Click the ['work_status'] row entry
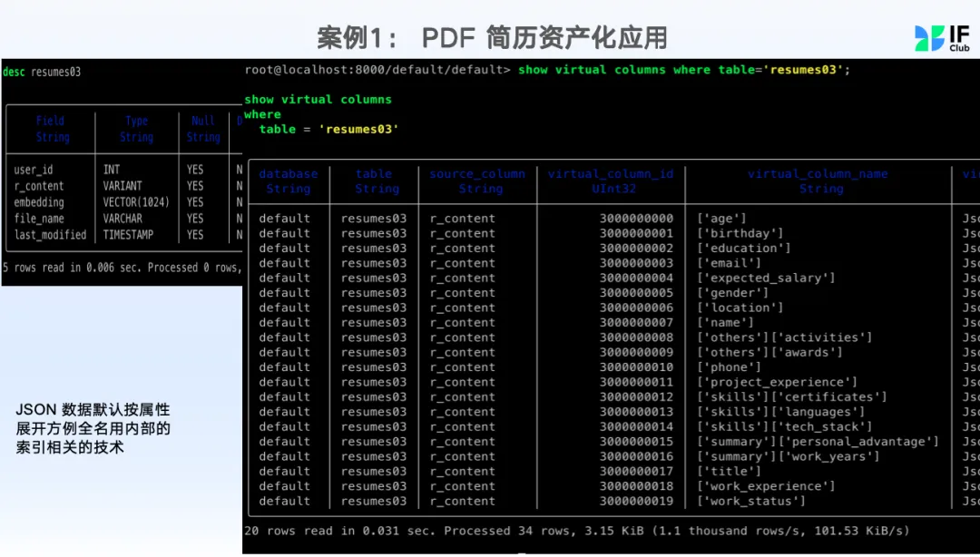 click(x=750, y=501)
